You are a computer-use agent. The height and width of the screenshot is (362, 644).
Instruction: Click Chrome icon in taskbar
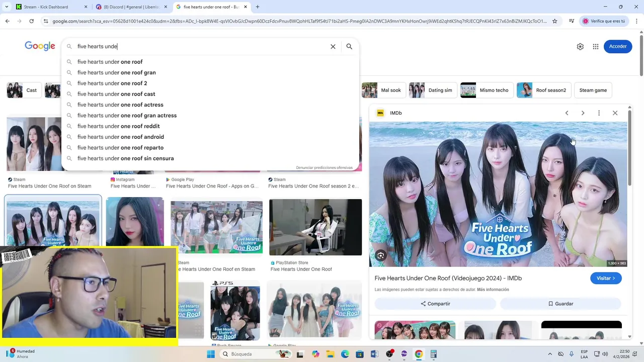coord(419,354)
